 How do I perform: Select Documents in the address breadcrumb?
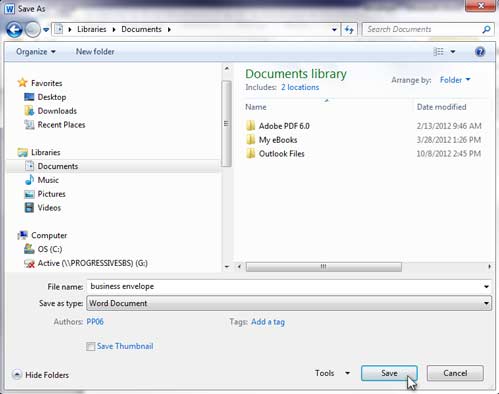tap(141, 29)
